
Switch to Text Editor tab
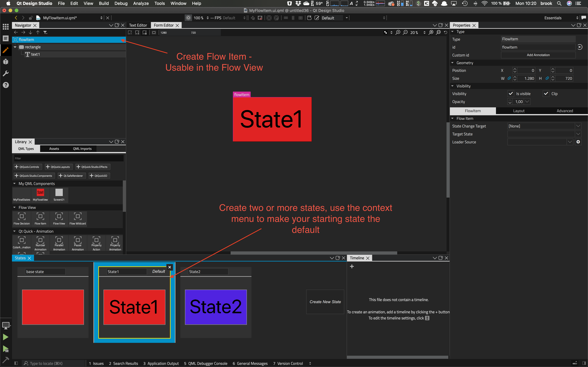click(x=138, y=25)
